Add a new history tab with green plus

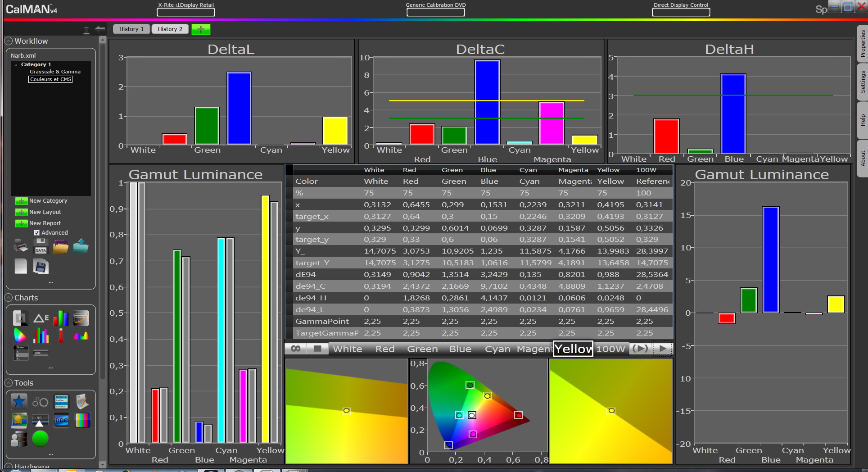pos(201,29)
